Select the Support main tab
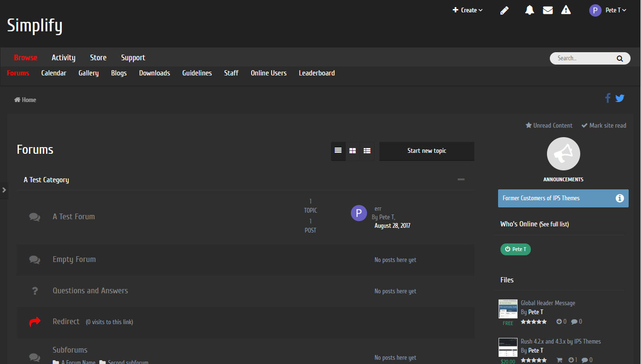 pyautogui.click(x=133, y=57)
